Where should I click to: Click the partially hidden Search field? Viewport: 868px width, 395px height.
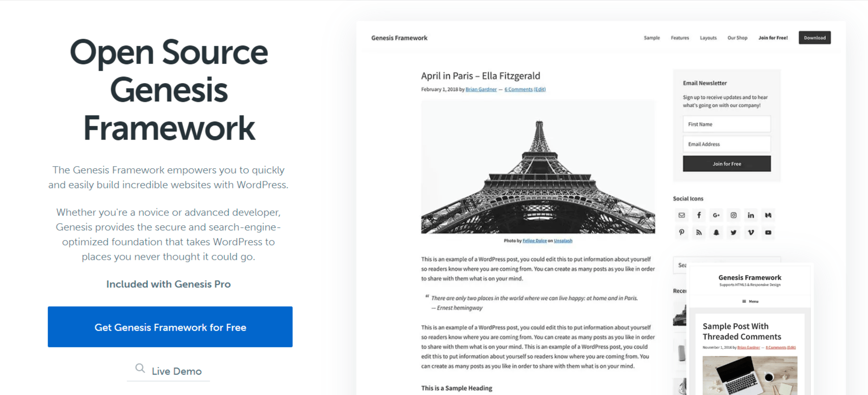681,265
